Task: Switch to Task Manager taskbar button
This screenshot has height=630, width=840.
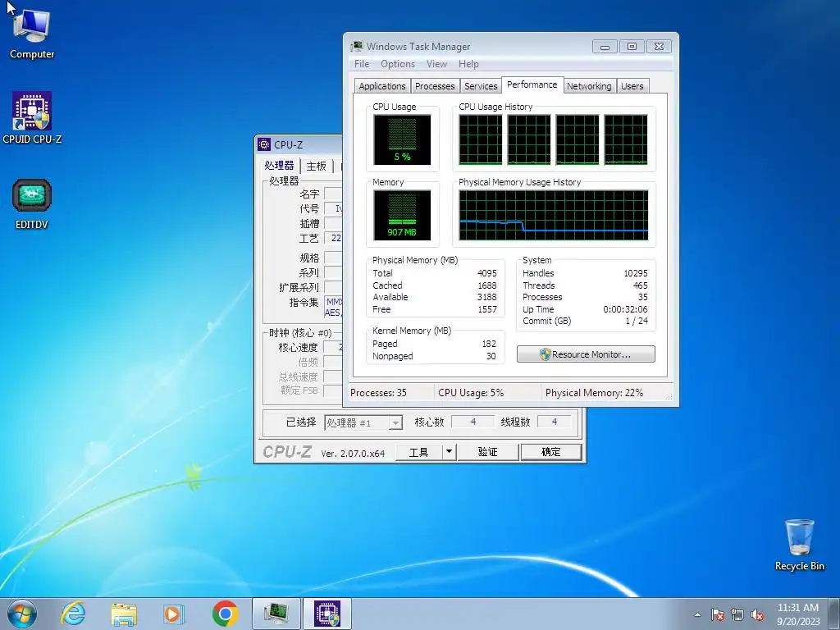Action: click(276, 614)
